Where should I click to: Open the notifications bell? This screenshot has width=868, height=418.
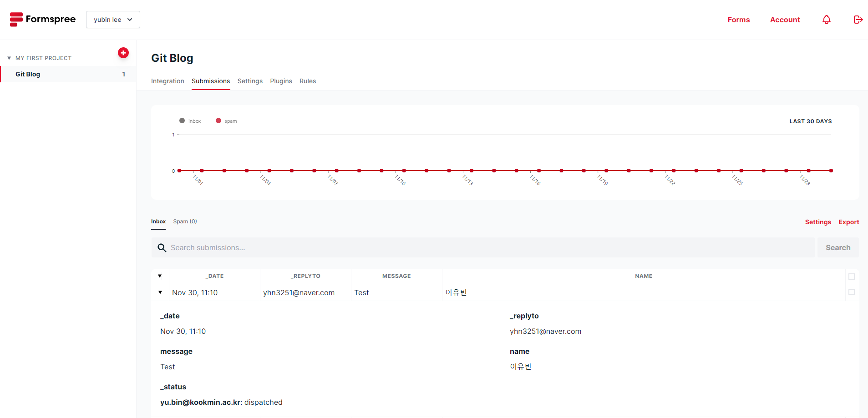[x=827, y=20]
